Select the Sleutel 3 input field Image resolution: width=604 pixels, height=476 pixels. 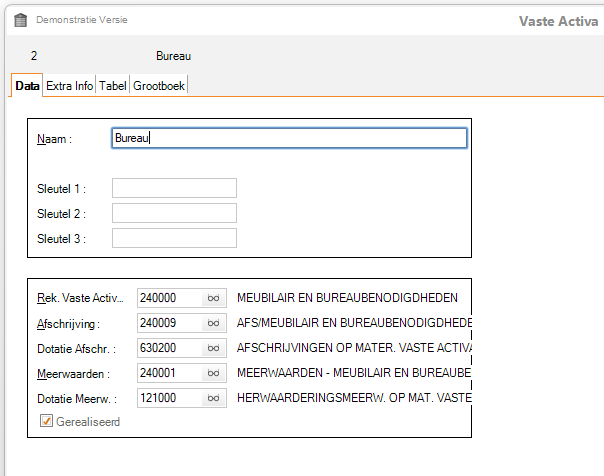coord(174,238)
